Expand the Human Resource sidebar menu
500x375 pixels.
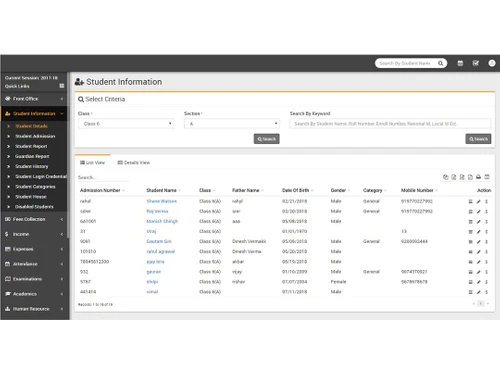[x=34, y=309]
